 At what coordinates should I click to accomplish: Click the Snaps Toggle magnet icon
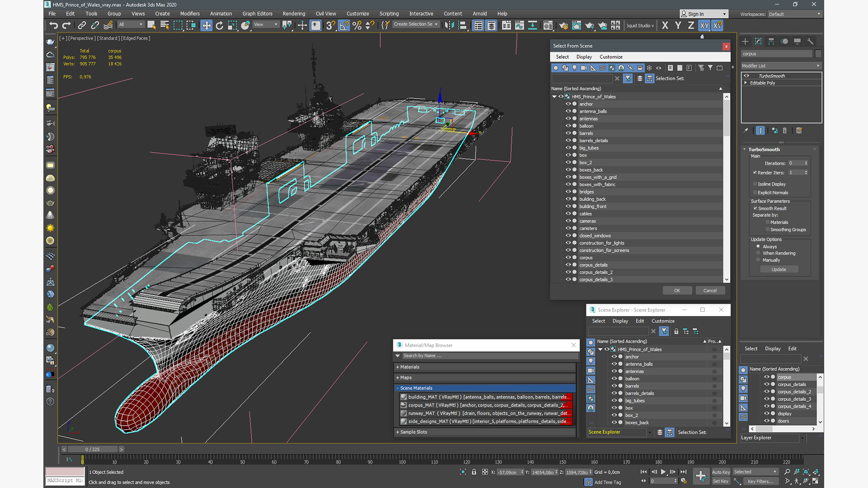tap(331, 25)
